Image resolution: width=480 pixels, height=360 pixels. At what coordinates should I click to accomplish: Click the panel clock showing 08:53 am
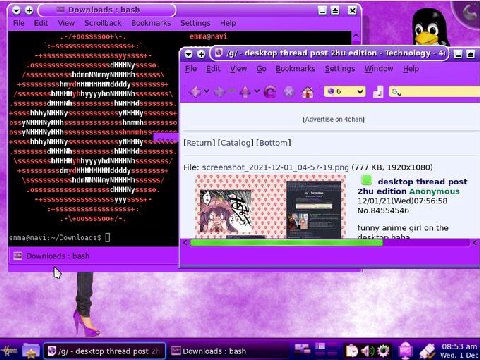coord(459,351)
